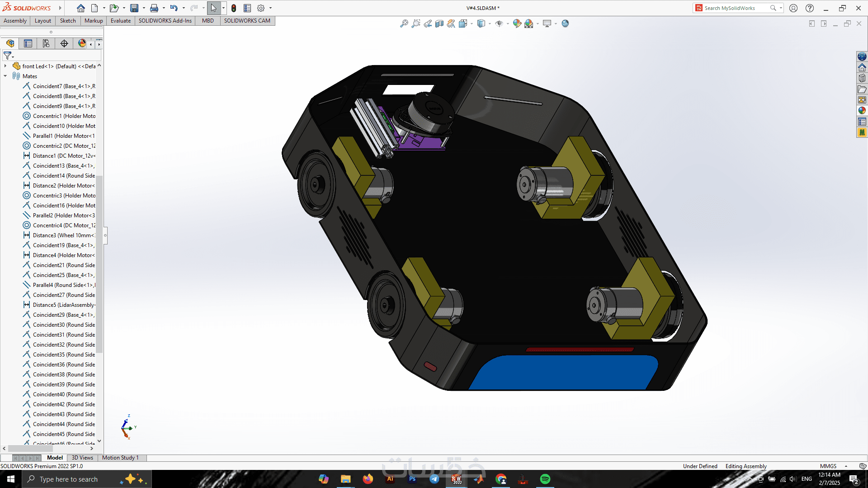Expand the front Led<1> component

pyautogui.click(x=5, y=66)
